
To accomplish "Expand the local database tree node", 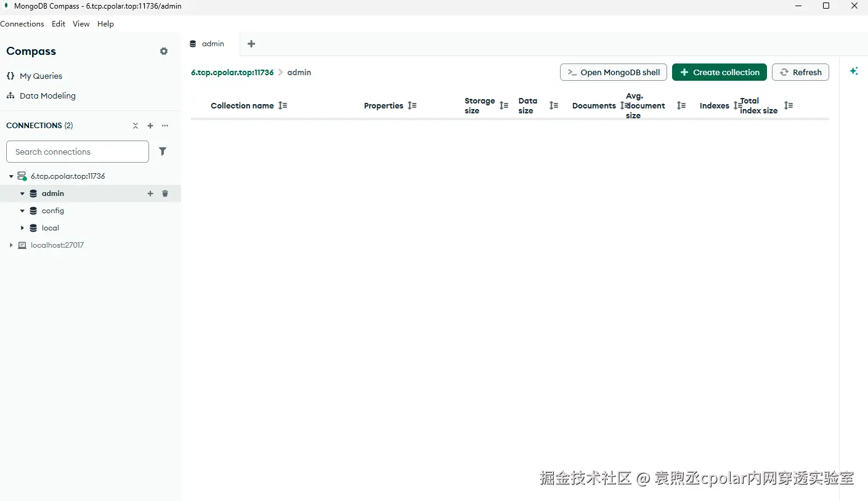I will click(22, 228).
